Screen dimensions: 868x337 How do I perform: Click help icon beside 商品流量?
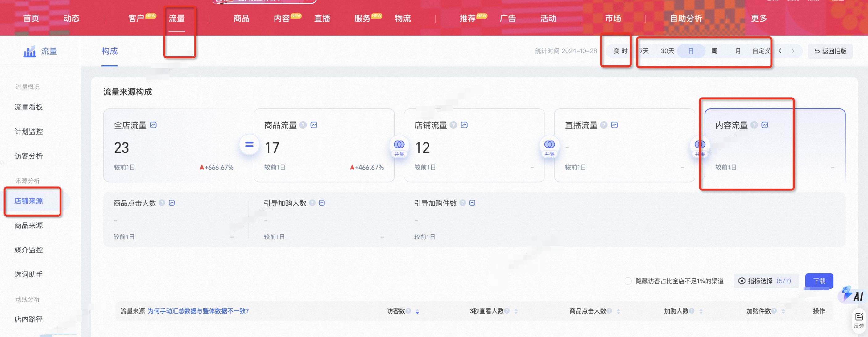303,125
